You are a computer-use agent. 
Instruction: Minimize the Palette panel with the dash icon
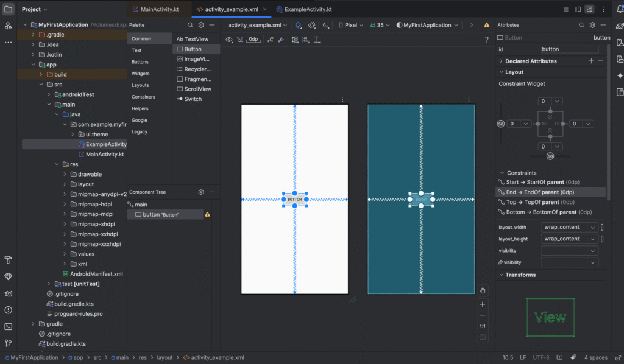(211, 25)
